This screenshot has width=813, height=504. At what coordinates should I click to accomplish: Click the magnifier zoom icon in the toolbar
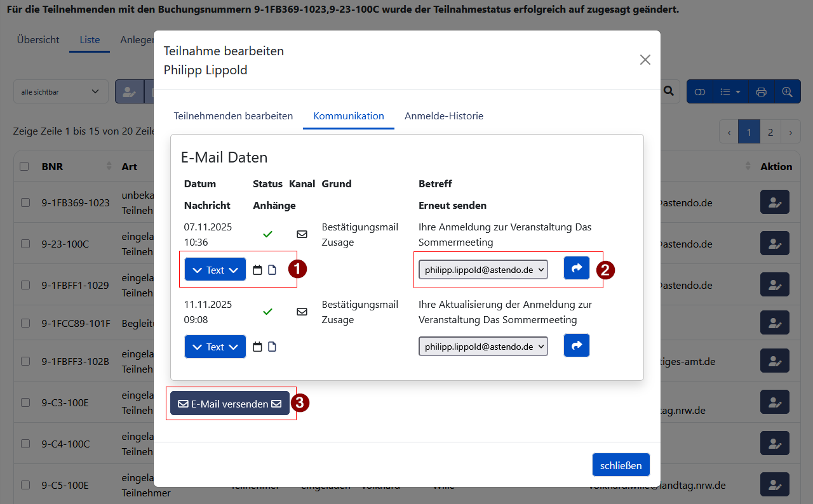788,91
